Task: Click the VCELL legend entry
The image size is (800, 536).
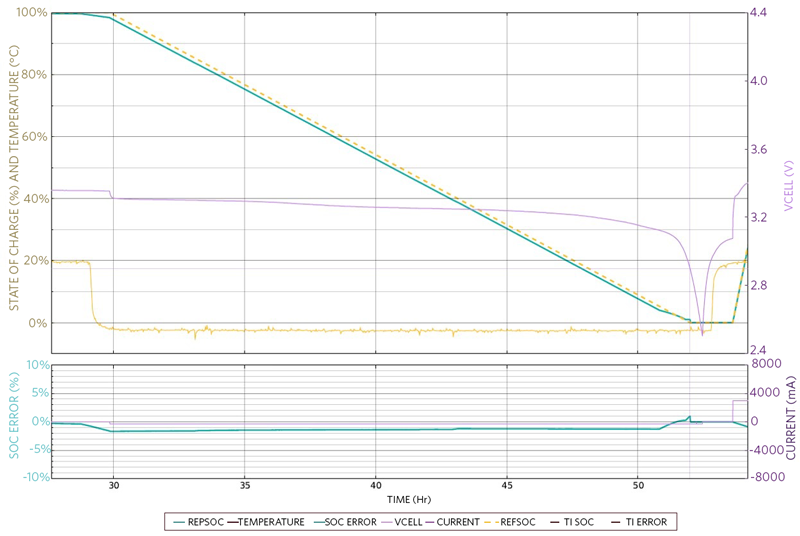Action: (401, 522)
